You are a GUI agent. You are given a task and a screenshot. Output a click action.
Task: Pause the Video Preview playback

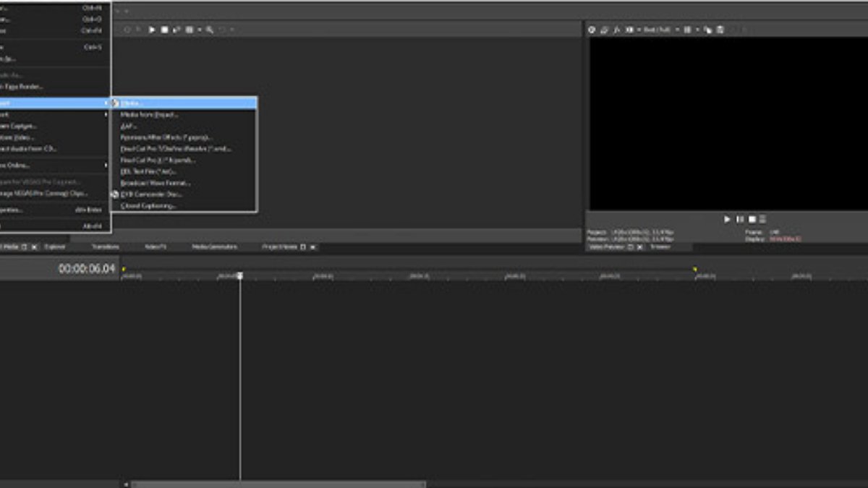coord(740,219)
